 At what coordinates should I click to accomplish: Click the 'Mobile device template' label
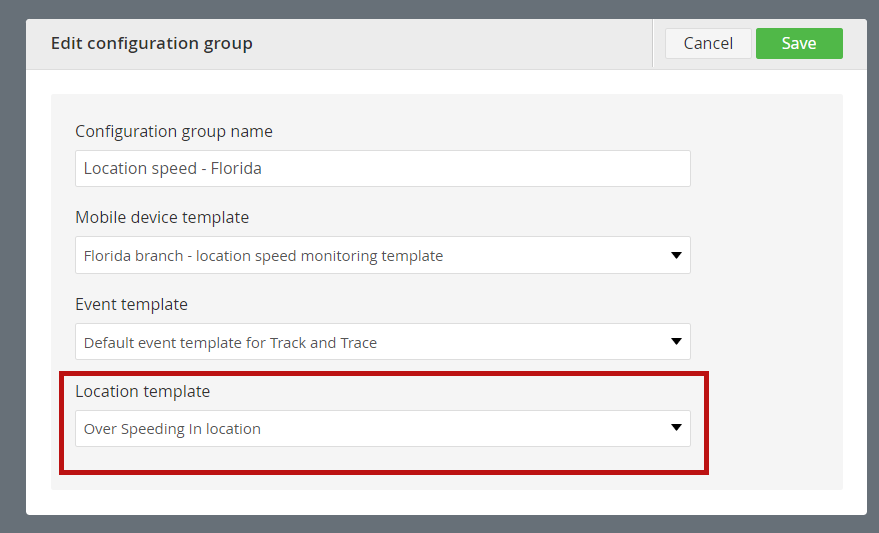pyautogui.click(x=162, y=217)
